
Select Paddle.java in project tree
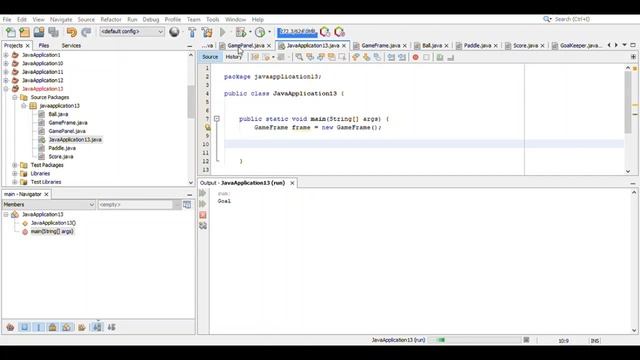(62, 148)
